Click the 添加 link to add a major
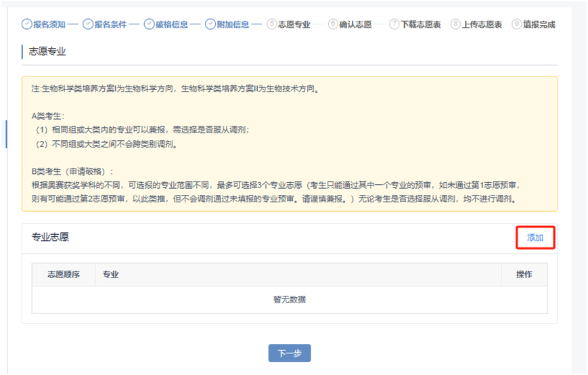The image size is (588, 375). [535, 238]
